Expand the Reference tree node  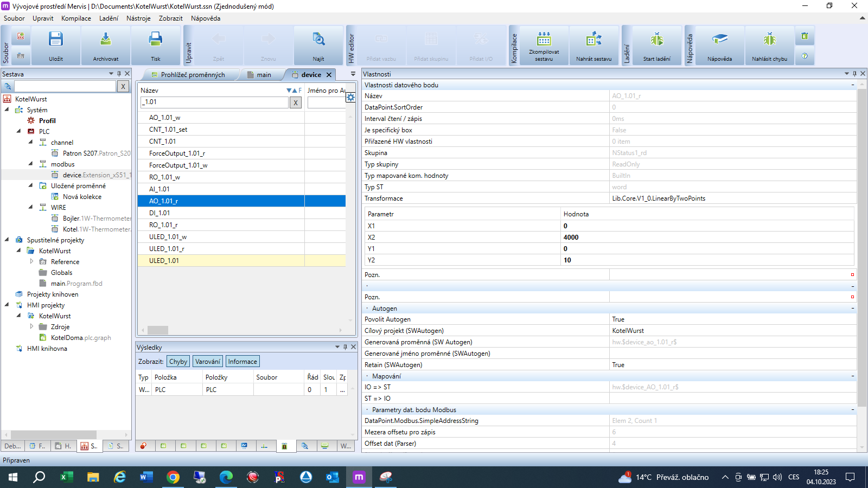pyautogui.click(x=31, y=261)
